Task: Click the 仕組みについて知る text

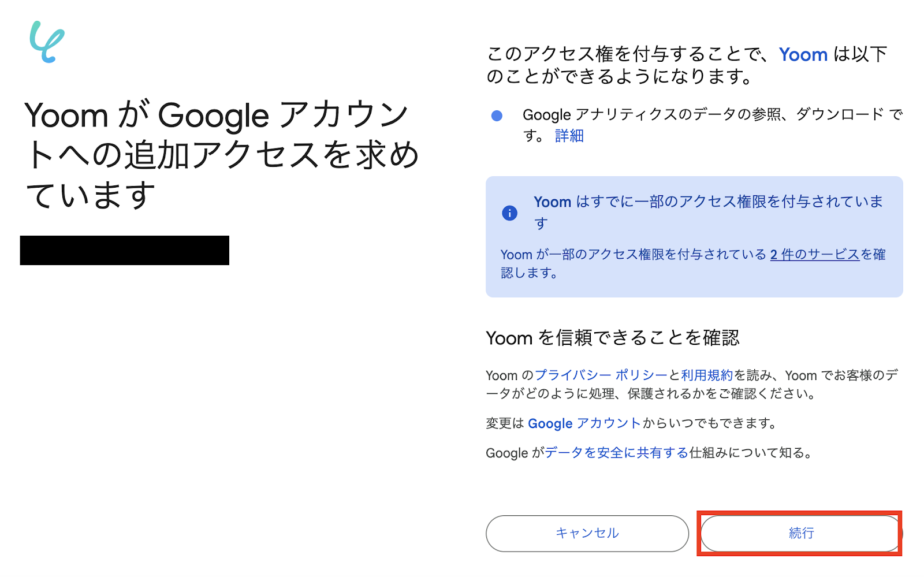Action: (x=750, y=453)
